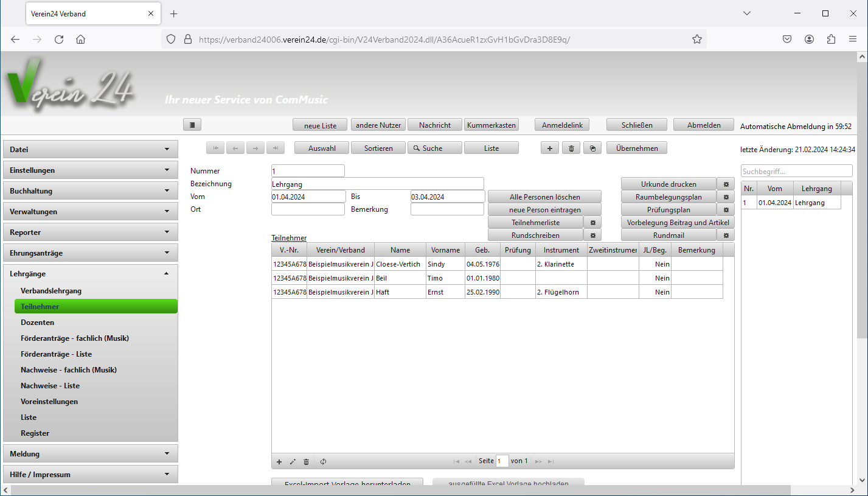Go to the previous record arrow
The height and width of the screenshot is (496, 868).
tap(235, 148)
